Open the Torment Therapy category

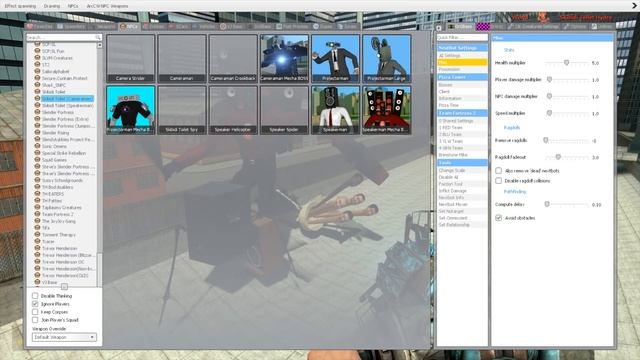point(58,235)
